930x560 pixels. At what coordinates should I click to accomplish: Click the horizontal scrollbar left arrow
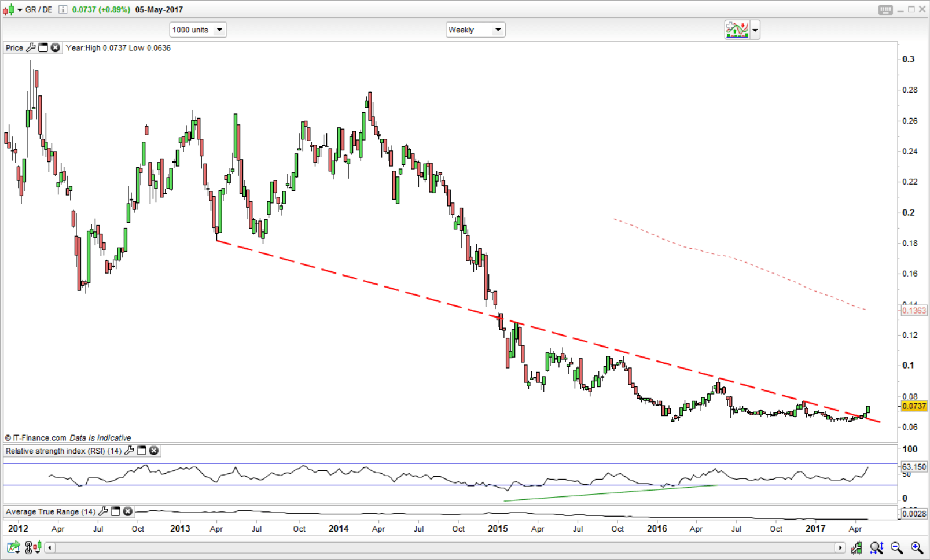pos(50,547)
